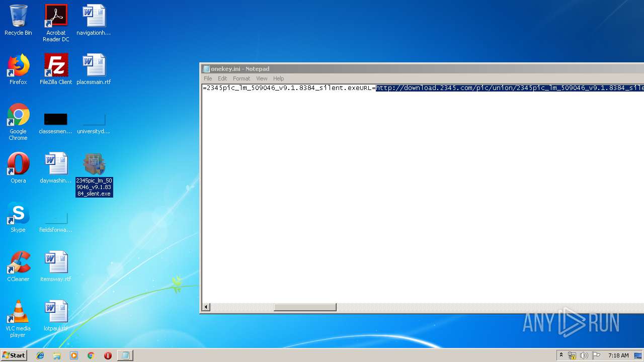Open Windows Explorer folder in taskbar

[57, 355]
